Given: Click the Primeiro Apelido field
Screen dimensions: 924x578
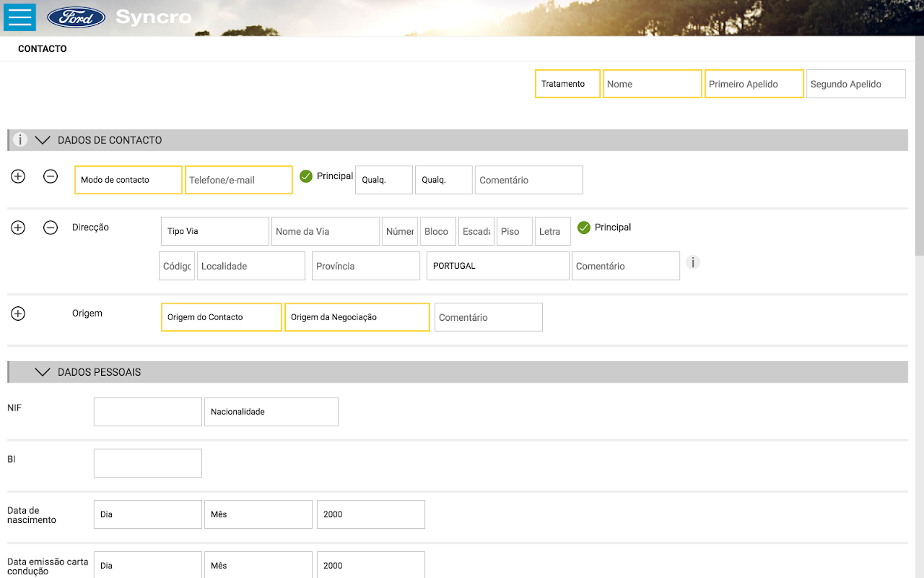Looking at the screenshot, I should (x=754, y=84).
